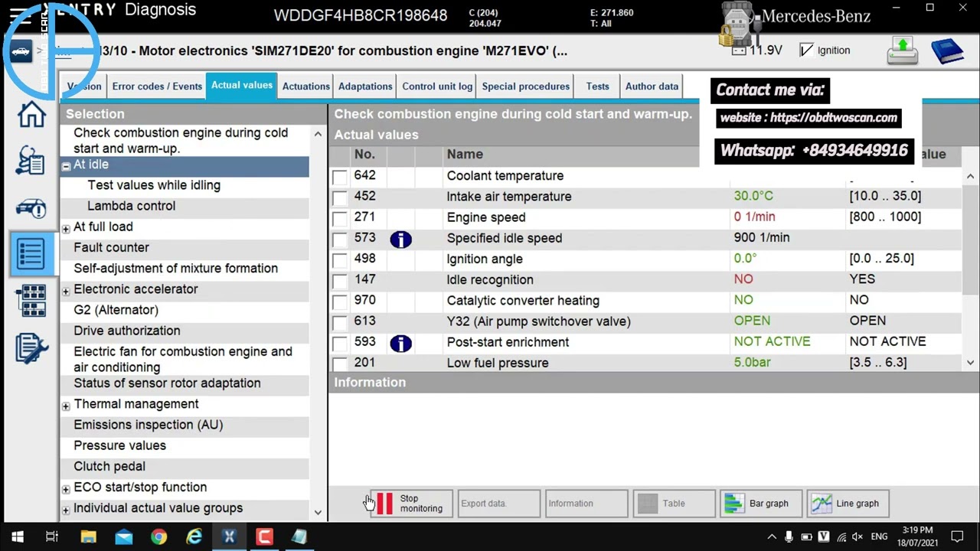Open Windows Start menu
This screenshot has height=551, width=980.
coord(17,537)
